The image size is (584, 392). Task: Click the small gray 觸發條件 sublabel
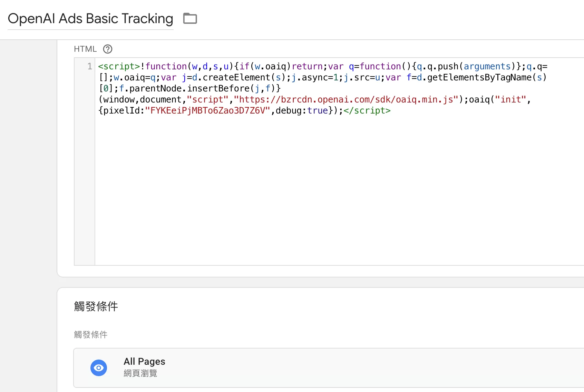click(x=90, y=335)
